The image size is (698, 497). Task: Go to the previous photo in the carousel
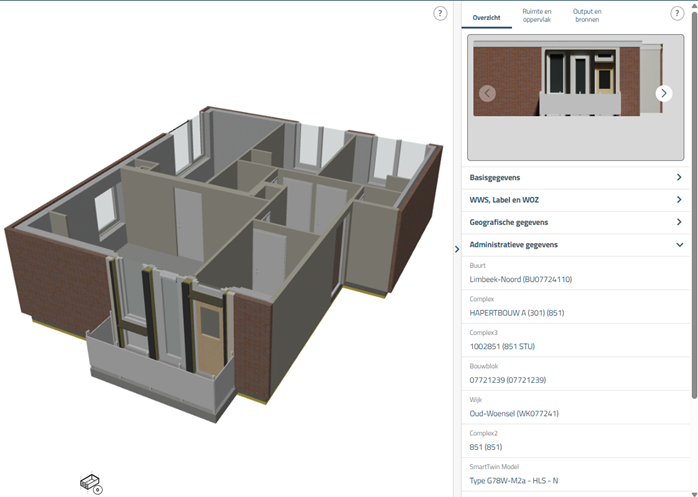[x=487, y=93]
